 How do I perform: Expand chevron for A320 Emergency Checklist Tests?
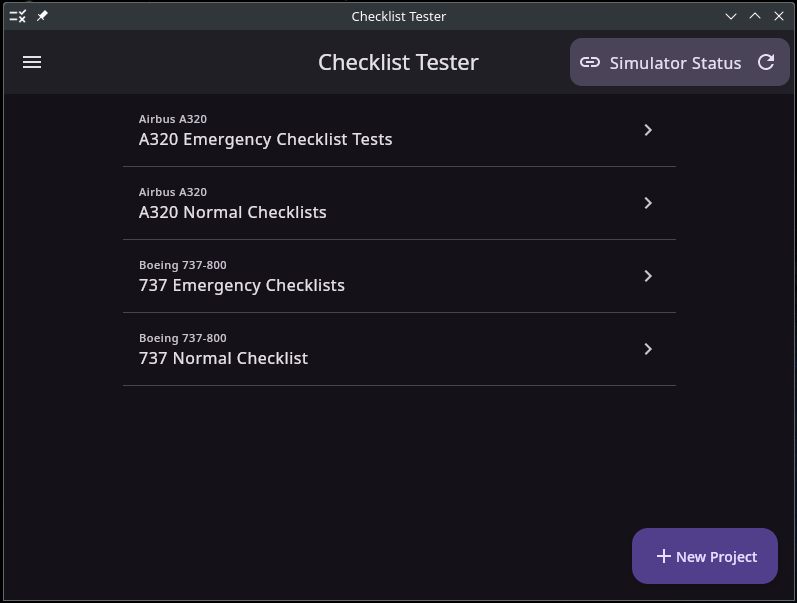[x=648, y=130]
